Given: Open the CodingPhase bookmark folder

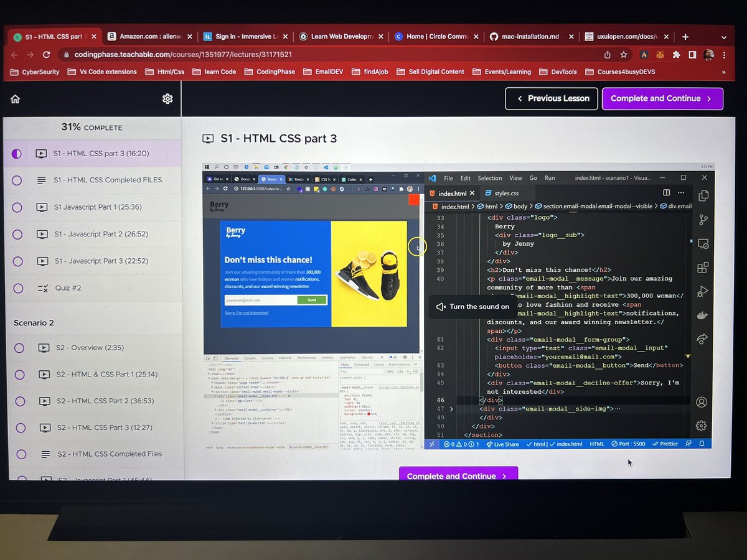Looking at the screenshot, I should coord(269,72).
